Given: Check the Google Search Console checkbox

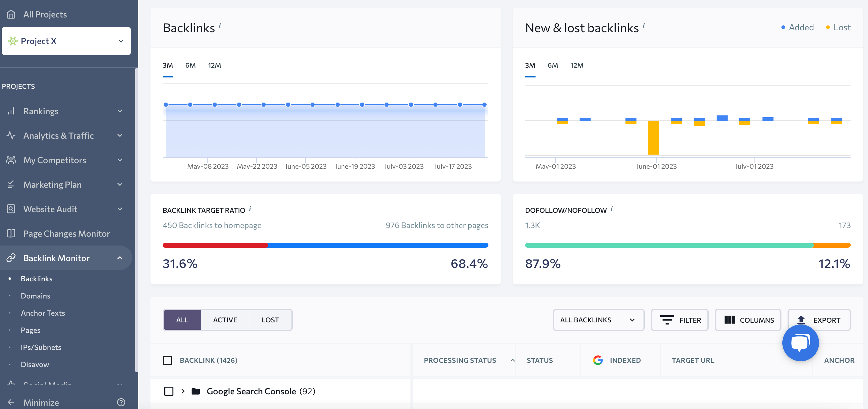Looking at the screenshot, I should coord(168,391).
